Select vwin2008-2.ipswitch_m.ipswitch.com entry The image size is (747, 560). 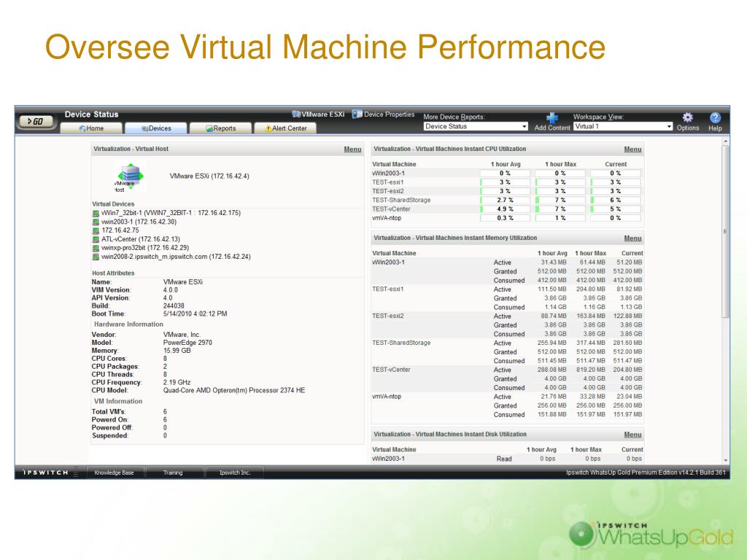(x=176, y=257)
